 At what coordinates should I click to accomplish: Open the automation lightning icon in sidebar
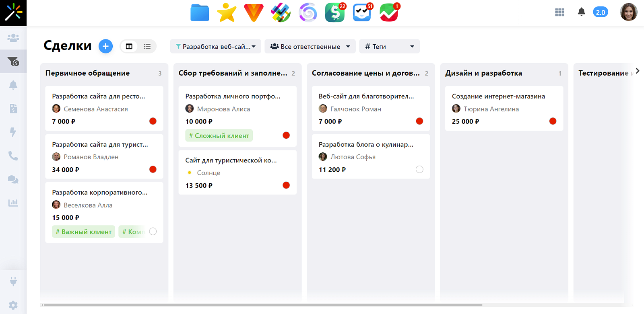pyautogui.click(x=13, y=132)
